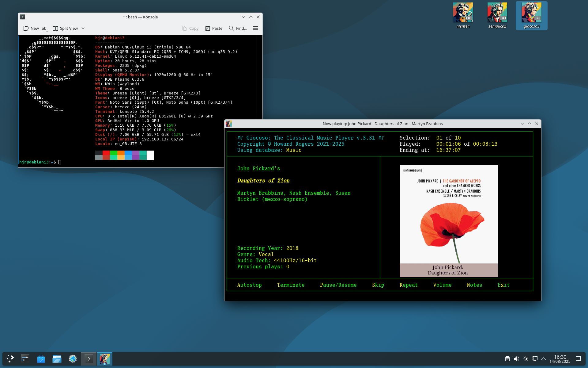
Task: Select the giocoso3 desktop icon
Action: click(531, 15)
